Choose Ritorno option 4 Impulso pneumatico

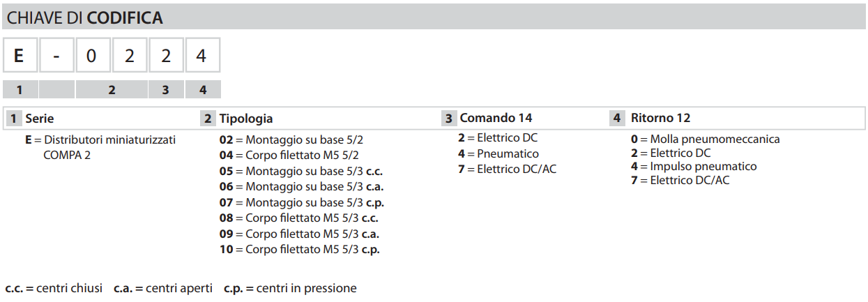[x=694, y=166]
